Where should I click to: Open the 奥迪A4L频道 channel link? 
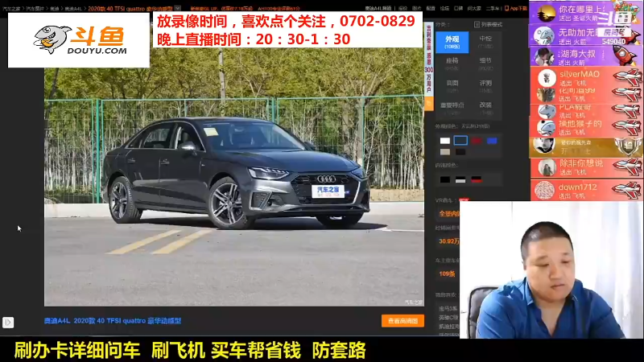tap(378, 8)
